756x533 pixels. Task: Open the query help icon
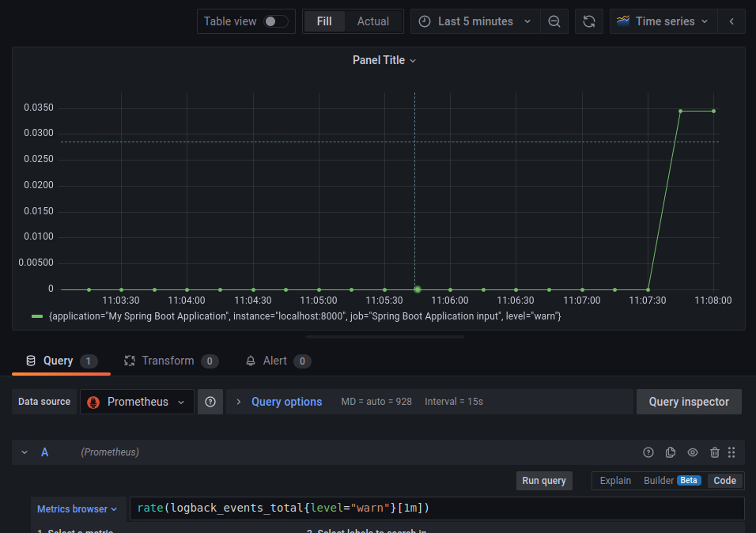648,452
